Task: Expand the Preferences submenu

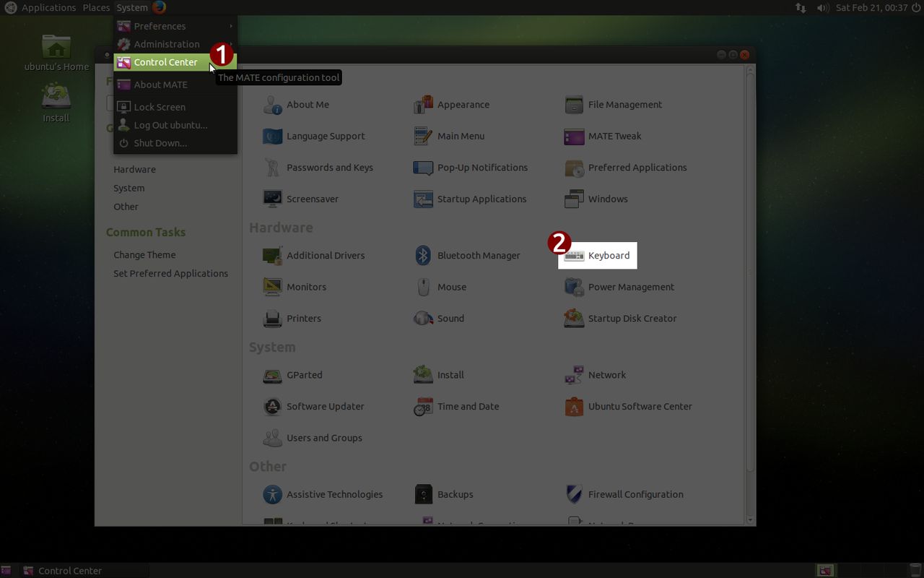Action: (x=175, y=26)
